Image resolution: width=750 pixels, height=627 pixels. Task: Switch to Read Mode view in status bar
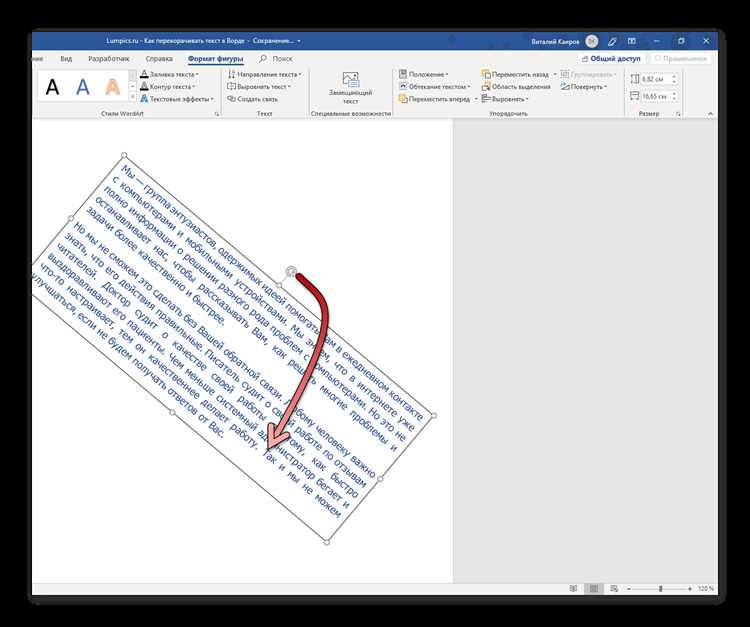coord(574,588)
